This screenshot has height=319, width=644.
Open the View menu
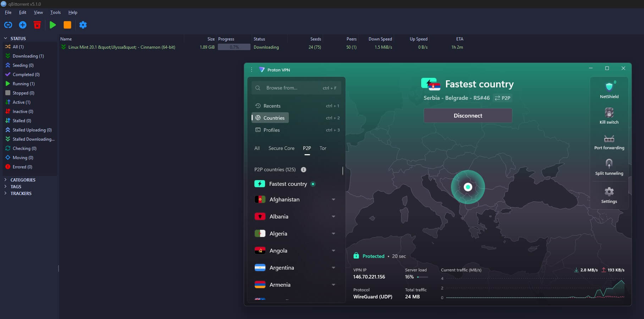[x=38, y=12]
